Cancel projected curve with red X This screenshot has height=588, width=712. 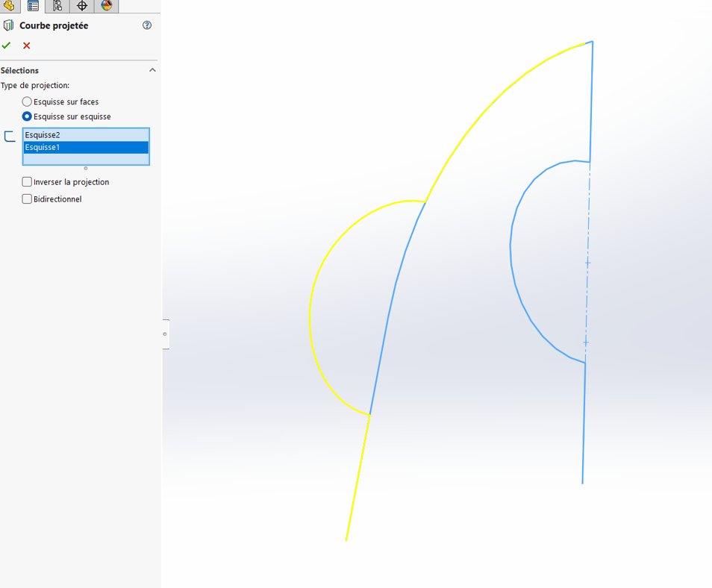click(27, 46)
